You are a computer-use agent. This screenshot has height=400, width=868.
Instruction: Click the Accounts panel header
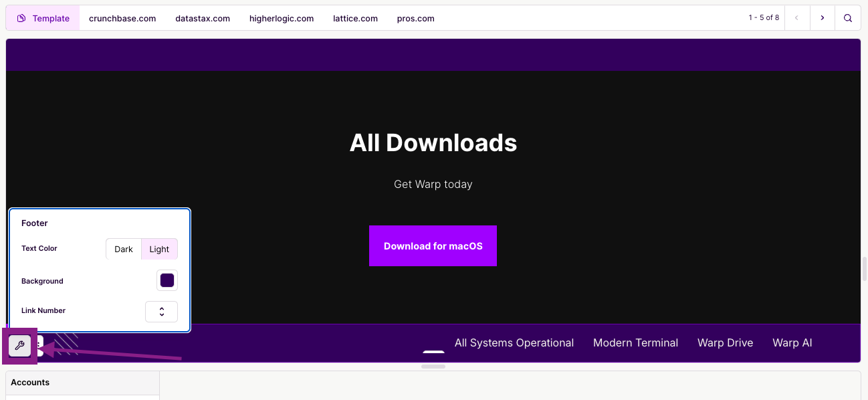click(82, 383)
